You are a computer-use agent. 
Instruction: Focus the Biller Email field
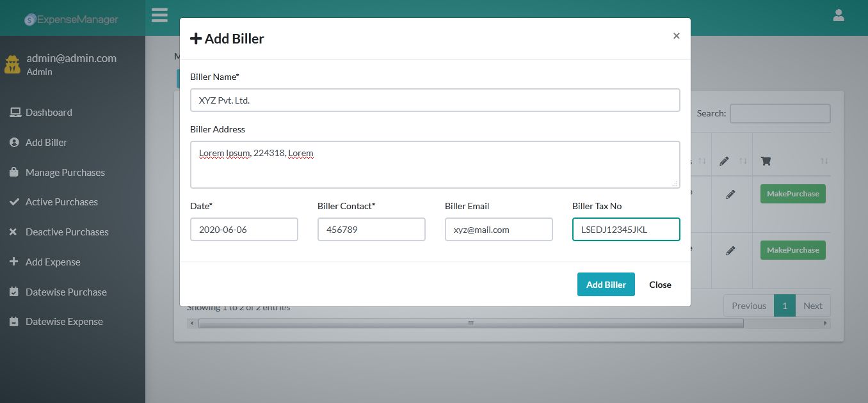click(x=499, y=229)
